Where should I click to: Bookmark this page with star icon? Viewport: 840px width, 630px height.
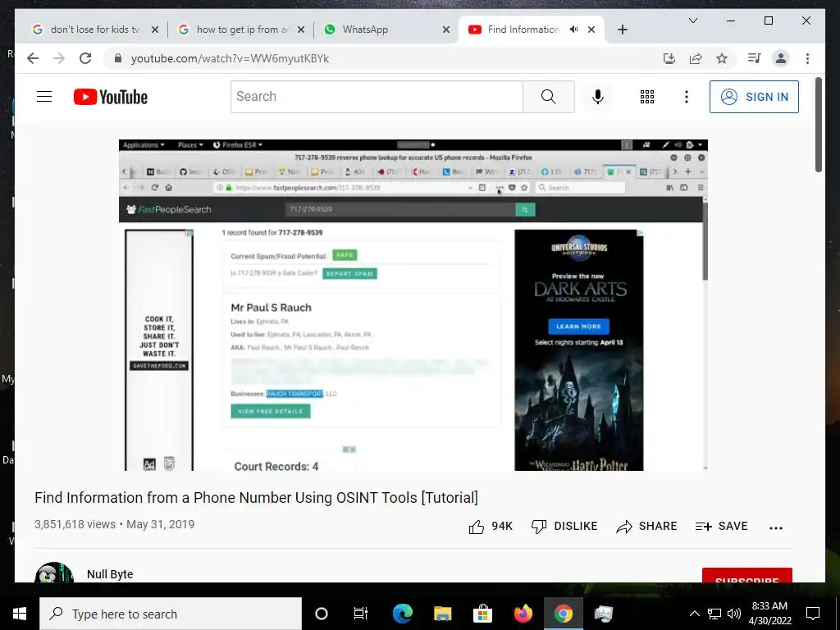(x=722, y=58)
